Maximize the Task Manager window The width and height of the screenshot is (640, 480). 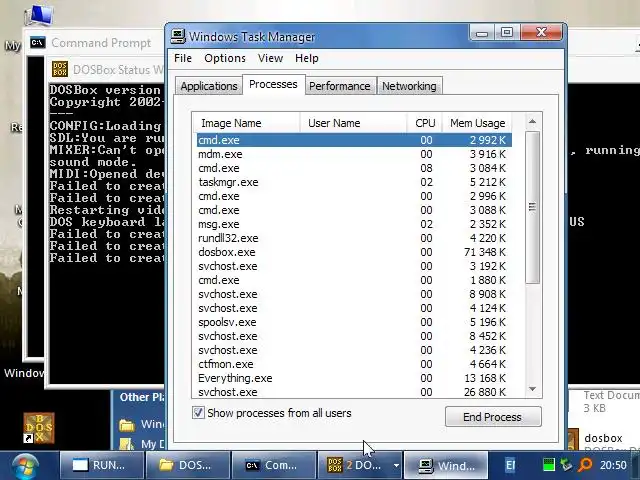[x=507, y=32]
